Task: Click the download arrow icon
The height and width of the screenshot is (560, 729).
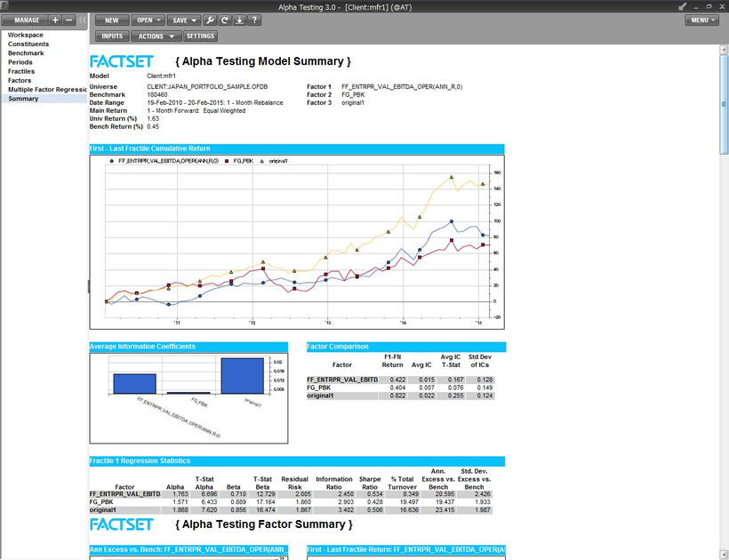Action: [x=239, y=20]
